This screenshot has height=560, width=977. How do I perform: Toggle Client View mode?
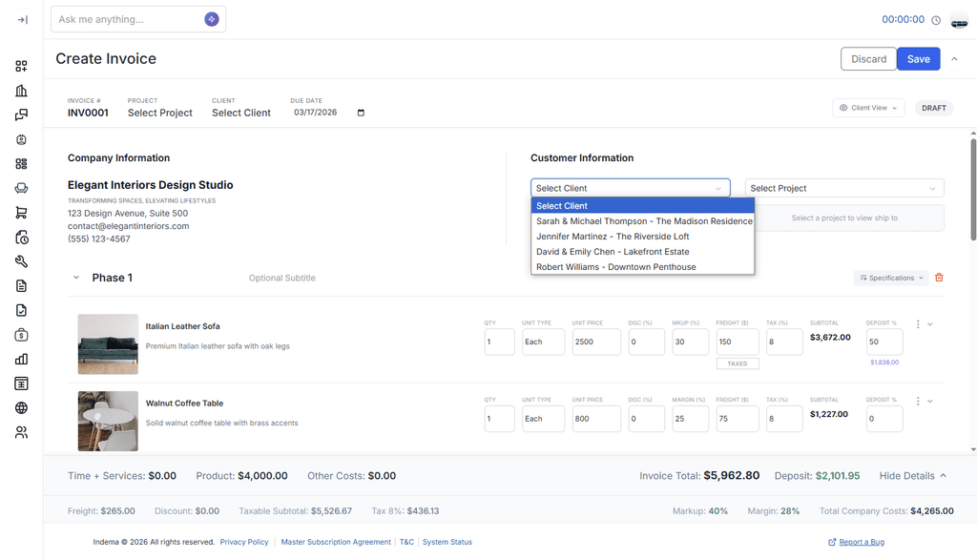[x=868, y=108]
